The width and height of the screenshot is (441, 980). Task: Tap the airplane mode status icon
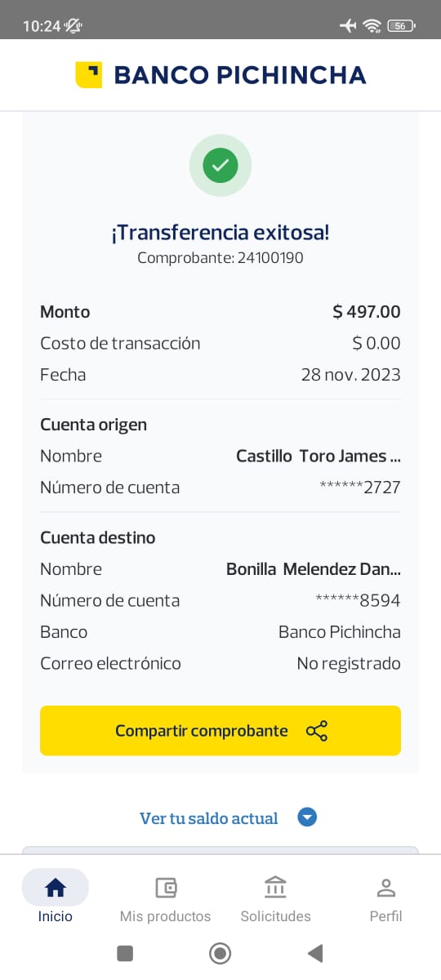(349, 26)
